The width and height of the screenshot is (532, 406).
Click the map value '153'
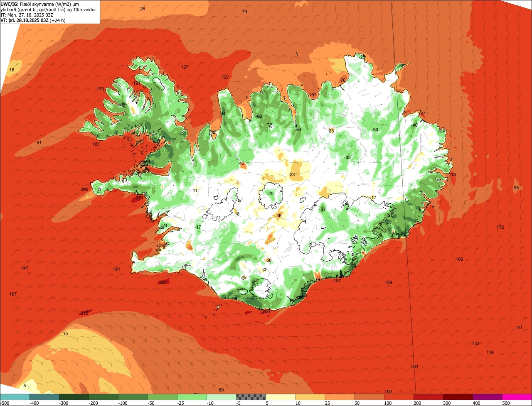click(x=475, y=343)
